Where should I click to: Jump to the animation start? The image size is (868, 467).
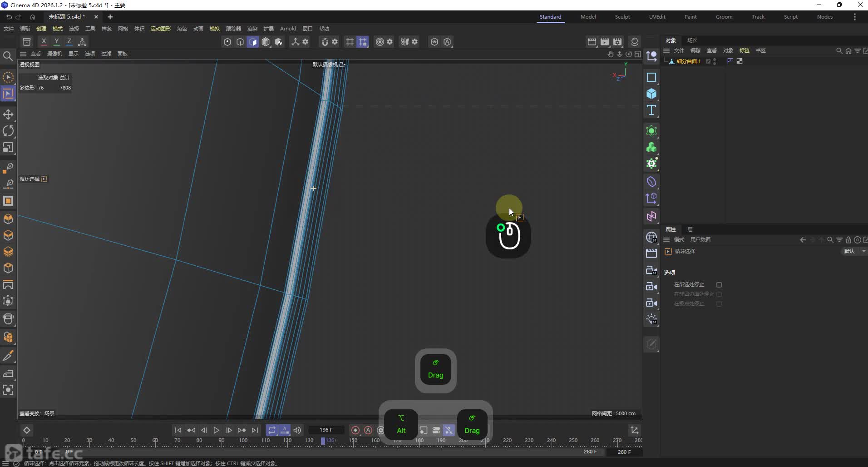178,430
